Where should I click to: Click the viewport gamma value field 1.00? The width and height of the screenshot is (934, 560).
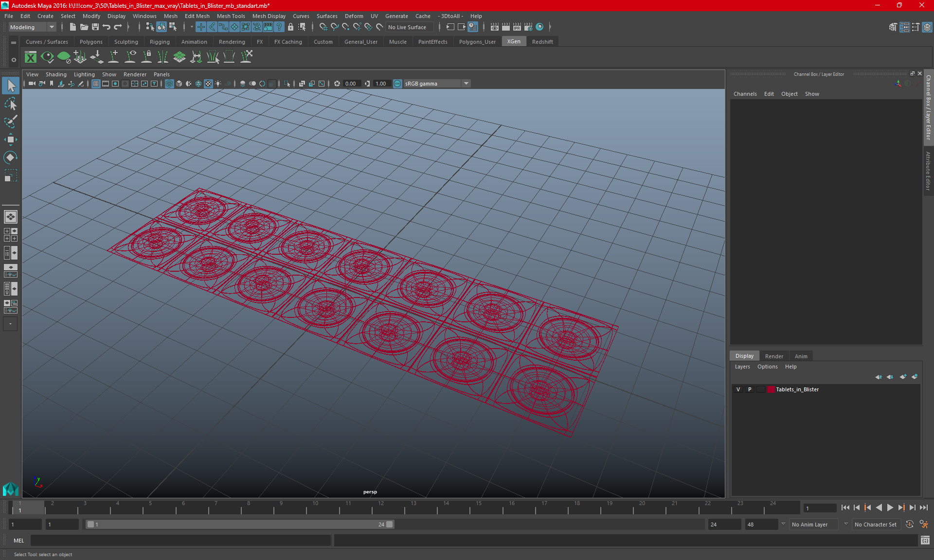coord(381,84)
